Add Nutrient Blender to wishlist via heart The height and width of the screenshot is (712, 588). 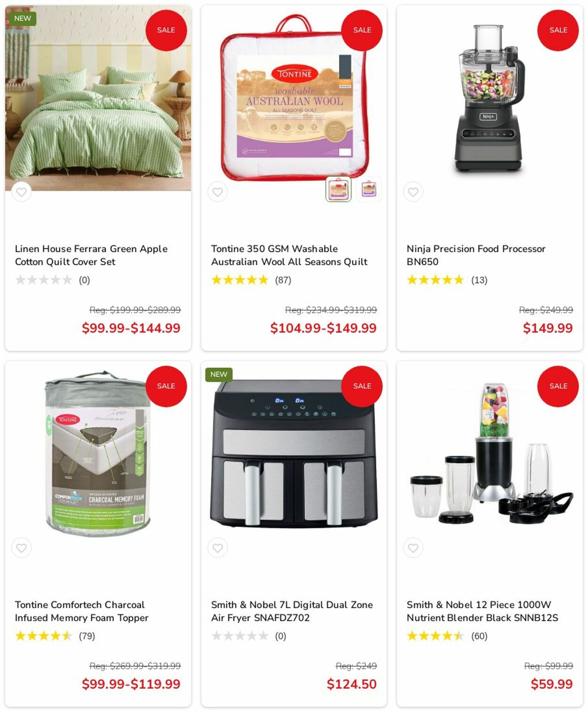[413, 548]
